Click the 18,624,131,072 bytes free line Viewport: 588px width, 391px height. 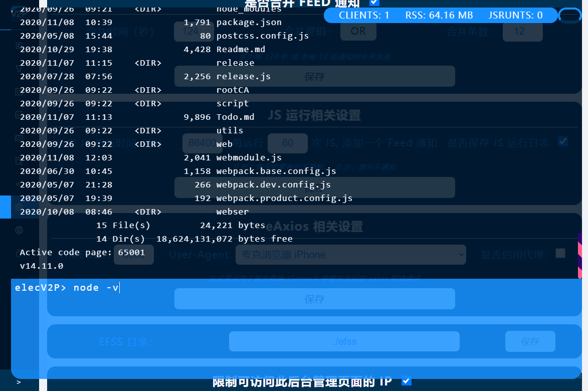[x=224, y=239]
